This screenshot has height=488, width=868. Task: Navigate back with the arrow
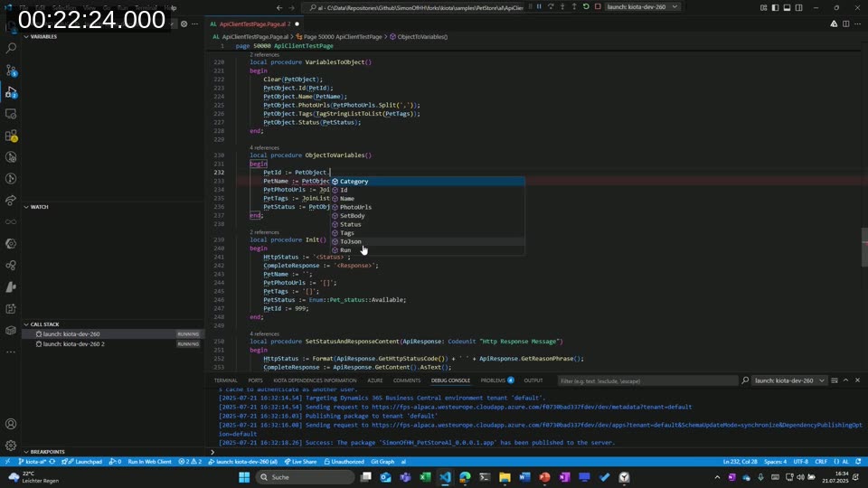click(279, 8)
